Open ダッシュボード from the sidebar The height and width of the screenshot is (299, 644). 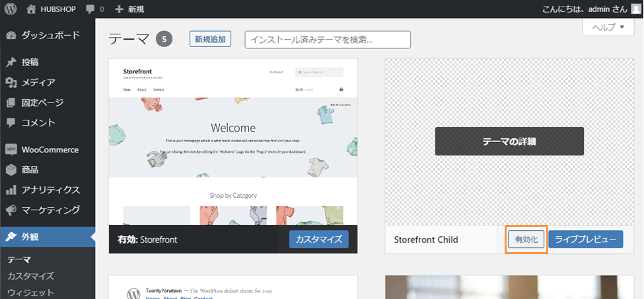[50, 35]
